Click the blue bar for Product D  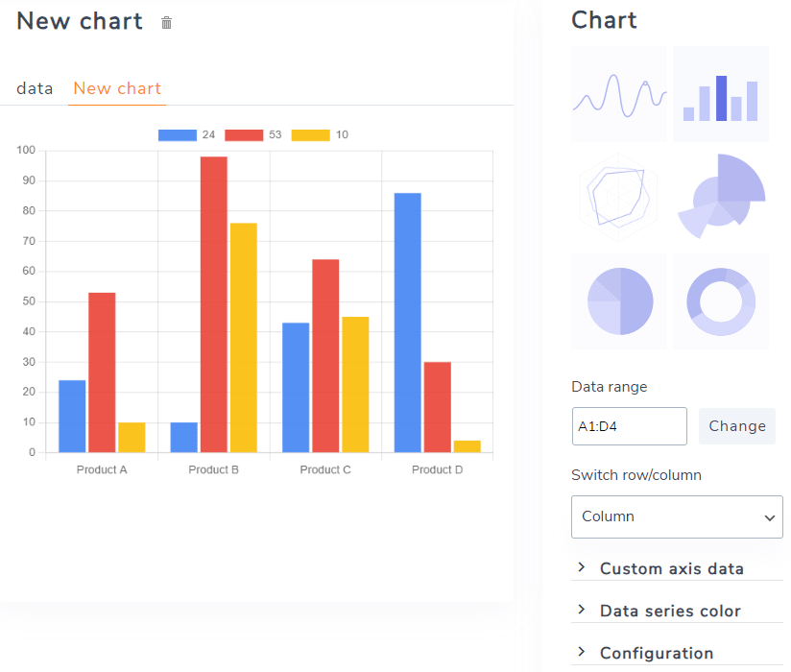click(407, 322)
